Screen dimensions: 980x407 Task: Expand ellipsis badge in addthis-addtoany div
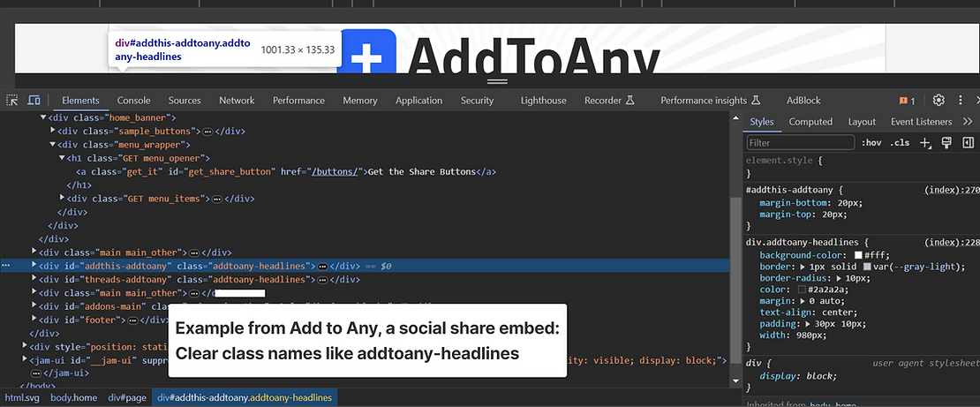[x=322, y=267]
